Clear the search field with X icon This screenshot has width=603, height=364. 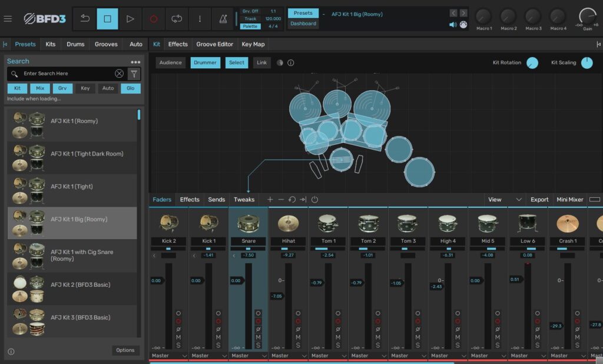pyautogui.click(x=119, y=74)
